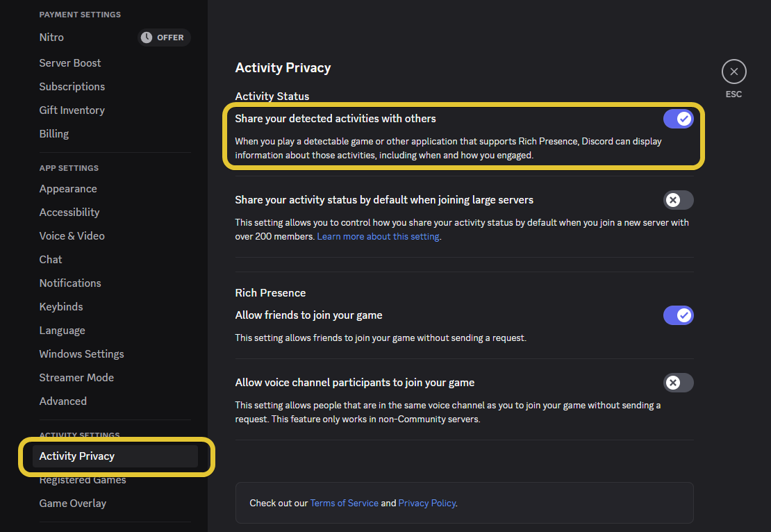This screenshot has height=532, width=771.
Task: Enable voice channel participants to join your game
Action: [x=678, y=383]
